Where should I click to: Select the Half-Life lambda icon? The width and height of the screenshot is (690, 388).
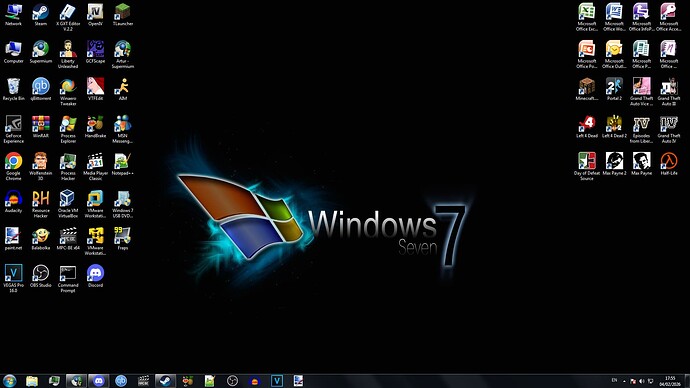pos(668,164)
